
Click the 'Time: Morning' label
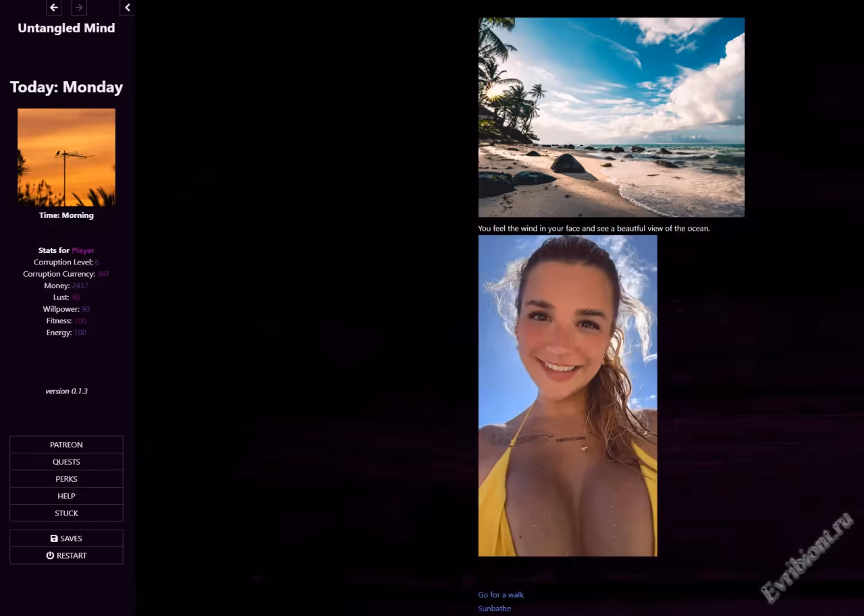coord(66,215)
